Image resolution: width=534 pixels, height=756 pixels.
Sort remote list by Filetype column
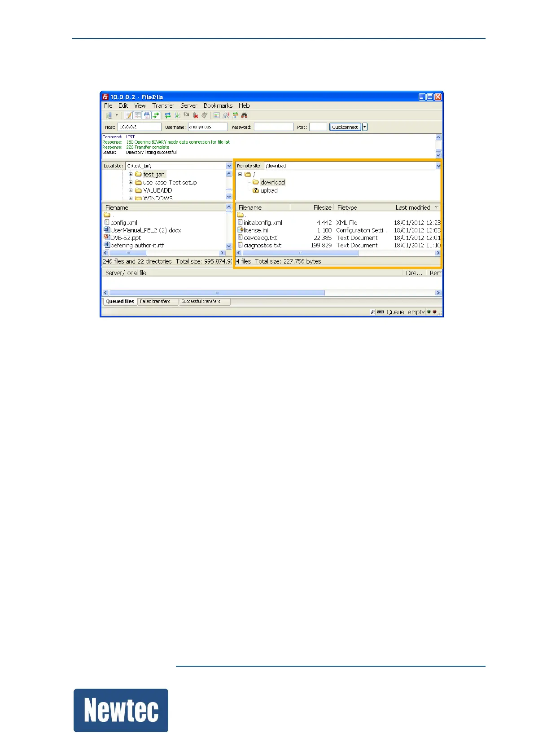pyautogui.click(x=363, y=207)
